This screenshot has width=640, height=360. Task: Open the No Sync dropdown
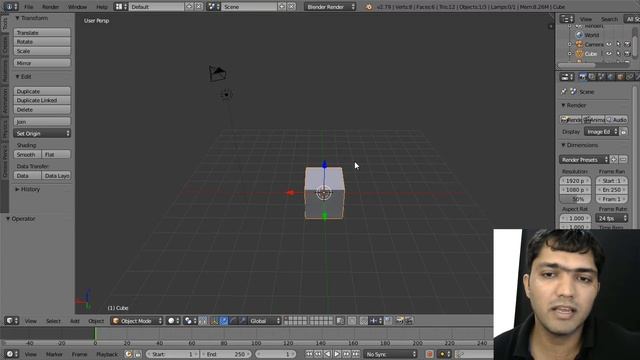tap(390, 354)
